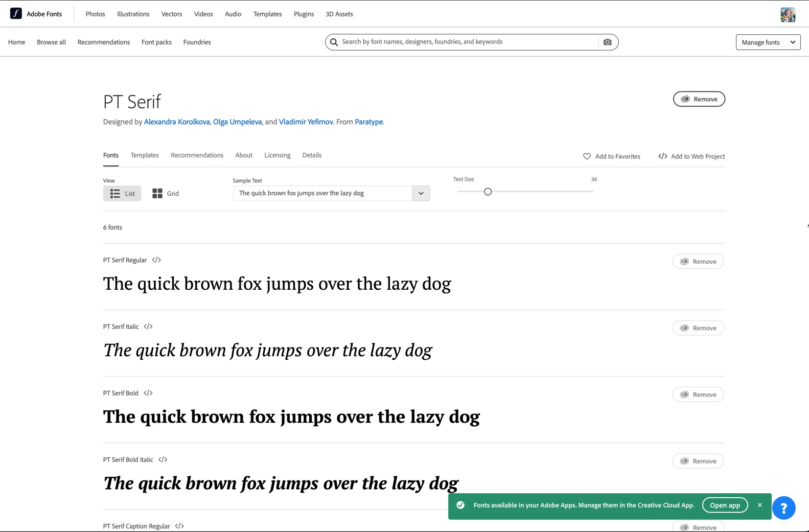The image size is (809, 532).
Task: Click the PT Serif Bold sample preview
Action: 291,417
